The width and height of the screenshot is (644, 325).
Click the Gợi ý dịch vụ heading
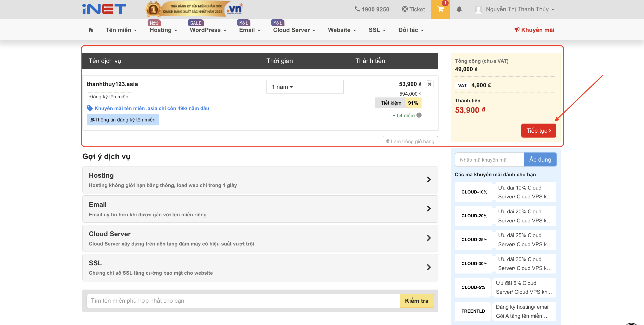tap(106, 156)
